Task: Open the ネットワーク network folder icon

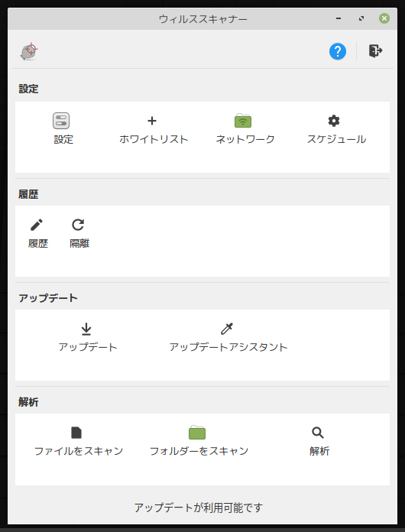Action: pyautogui.click(x=243, y=121)
